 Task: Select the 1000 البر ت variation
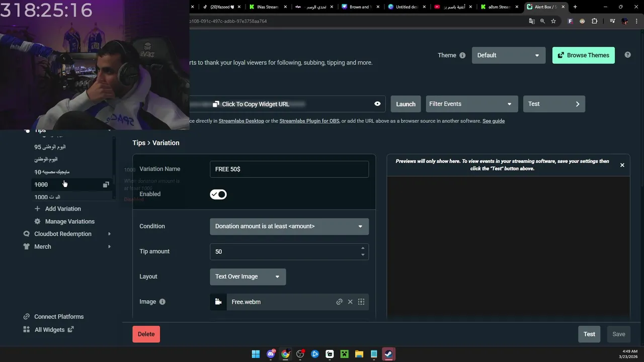coord(47,197)
